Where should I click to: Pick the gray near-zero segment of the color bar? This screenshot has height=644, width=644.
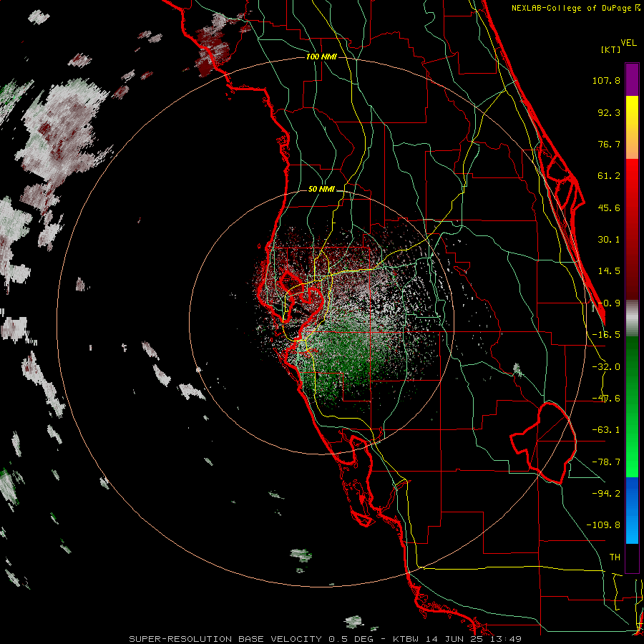point(632,318)
